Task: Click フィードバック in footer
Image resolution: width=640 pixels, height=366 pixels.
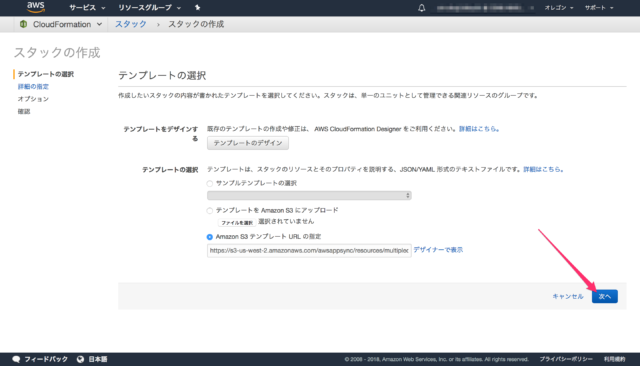Action: (46, 359)
